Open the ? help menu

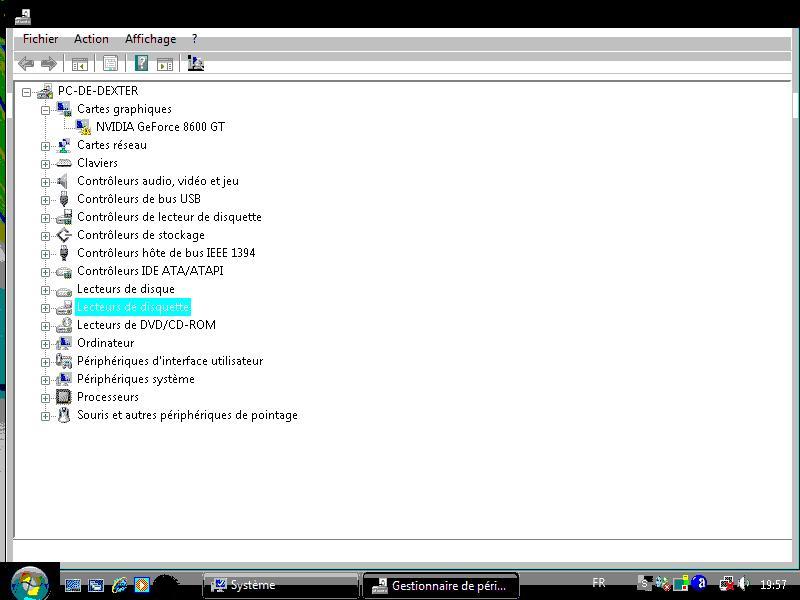coord(194,39)
